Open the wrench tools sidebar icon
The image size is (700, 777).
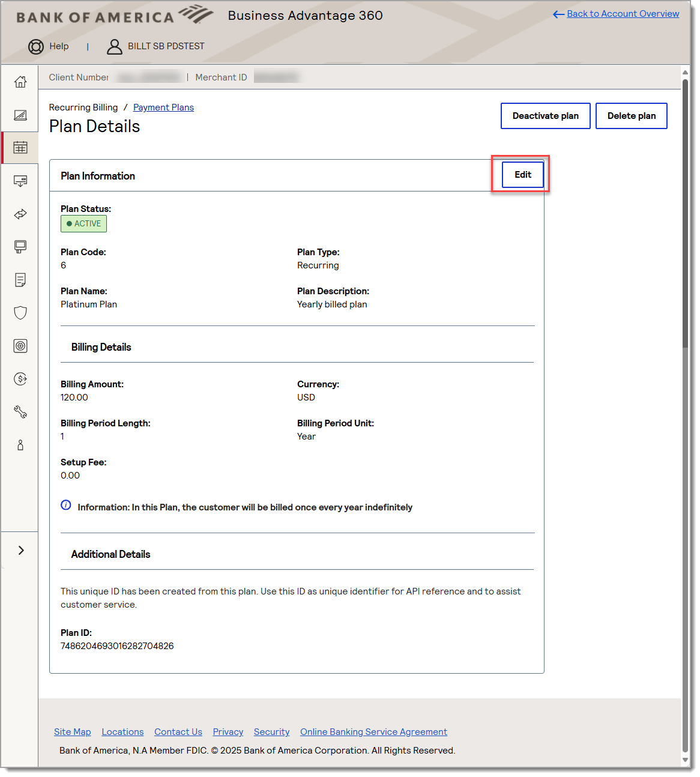(20, 412)
